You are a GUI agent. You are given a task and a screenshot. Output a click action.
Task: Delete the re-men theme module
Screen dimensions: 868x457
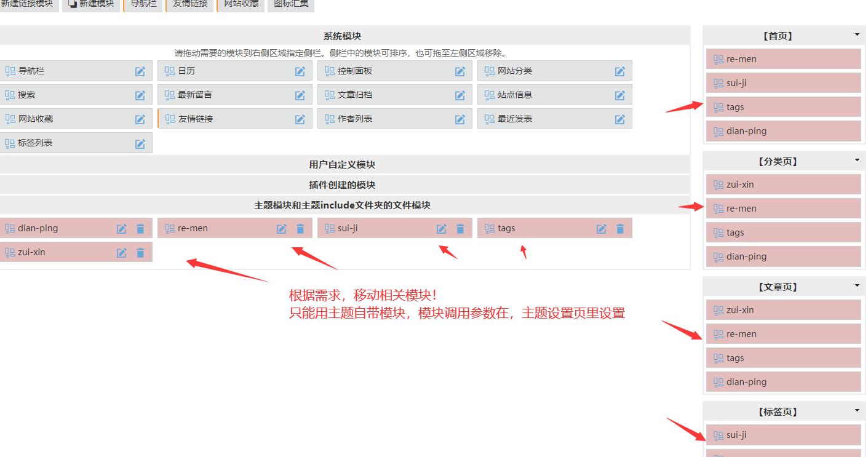(300, 229)
